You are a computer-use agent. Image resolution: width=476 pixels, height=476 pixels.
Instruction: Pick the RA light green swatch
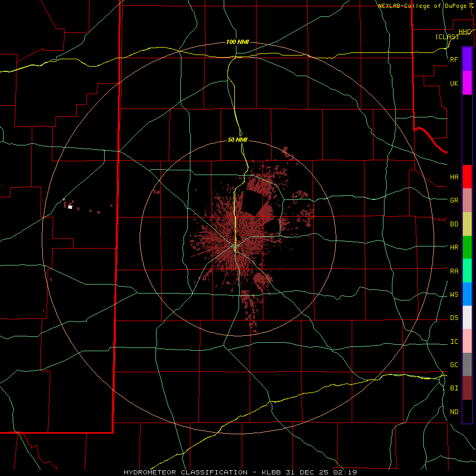(x=467, y=271)
